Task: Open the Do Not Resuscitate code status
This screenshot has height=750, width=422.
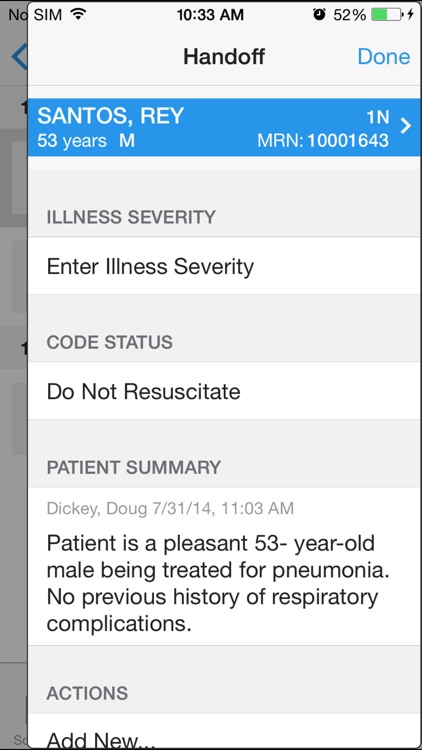Action: click(224, 391)
